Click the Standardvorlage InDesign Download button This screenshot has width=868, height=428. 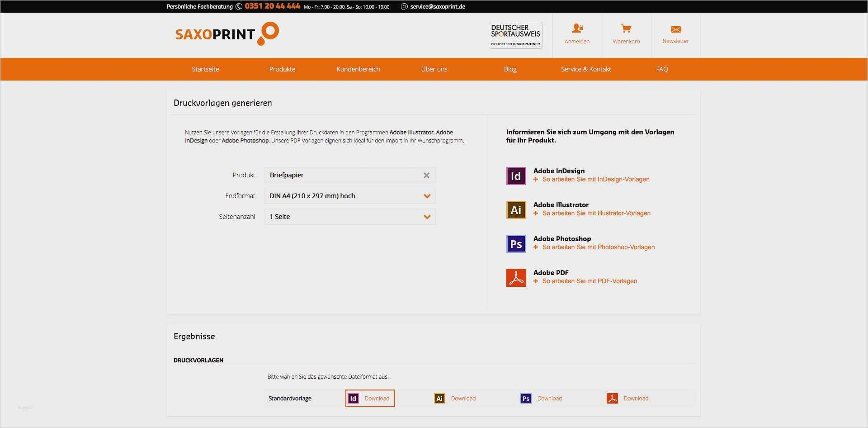pos(369,398)
